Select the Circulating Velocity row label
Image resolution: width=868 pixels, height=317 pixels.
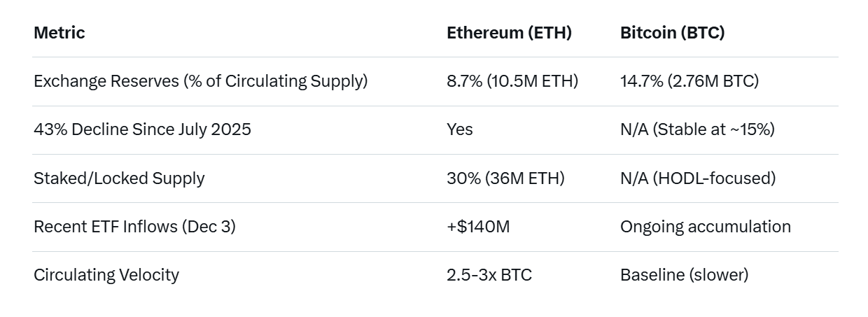[106, 275]
